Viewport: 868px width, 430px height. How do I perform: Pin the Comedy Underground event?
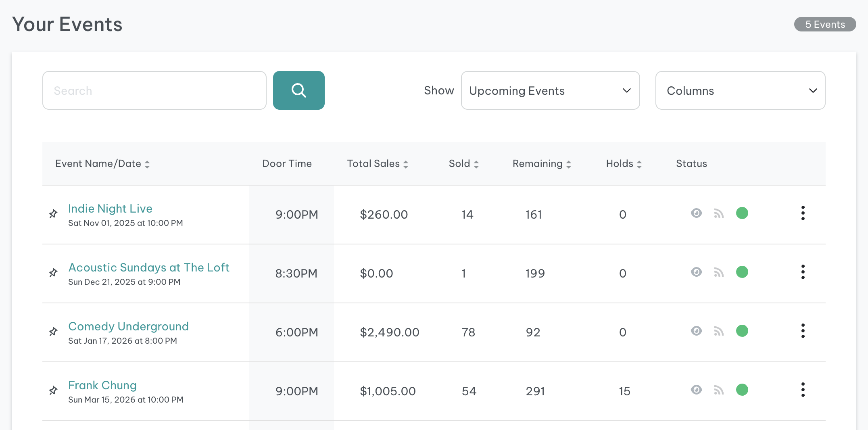(x=53, y=332)
